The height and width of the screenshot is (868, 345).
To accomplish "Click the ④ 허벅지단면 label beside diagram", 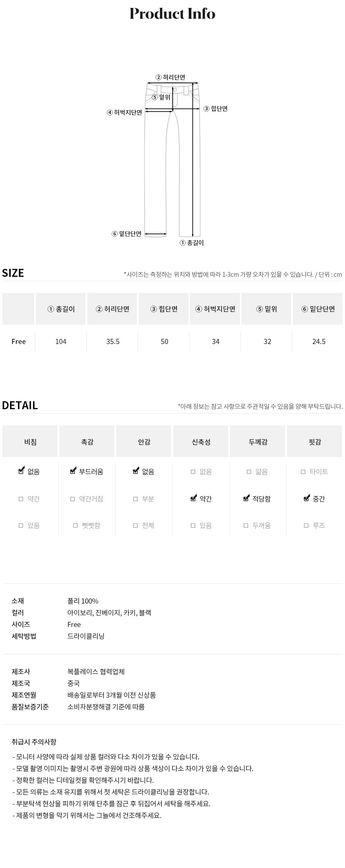I will [125, 112].
